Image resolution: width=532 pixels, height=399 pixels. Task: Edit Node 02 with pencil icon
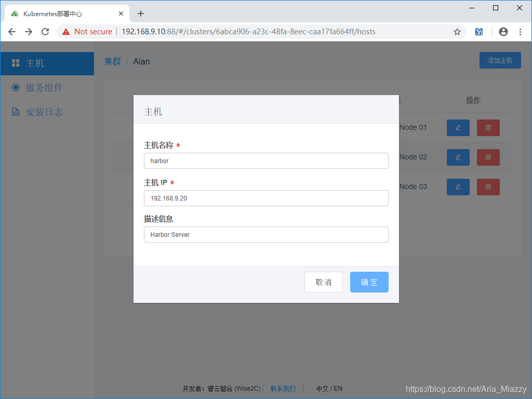[x=458, y=157]
